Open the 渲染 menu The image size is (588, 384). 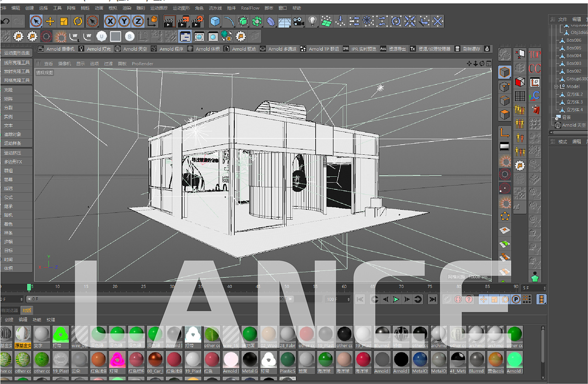click(x=126, y=8)
